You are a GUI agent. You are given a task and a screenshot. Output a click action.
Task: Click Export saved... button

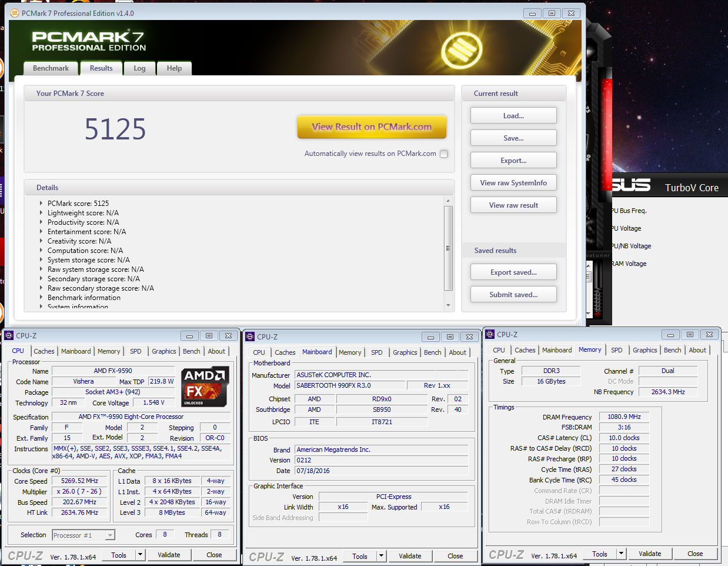pyautogui.click(x=513, y=272)
